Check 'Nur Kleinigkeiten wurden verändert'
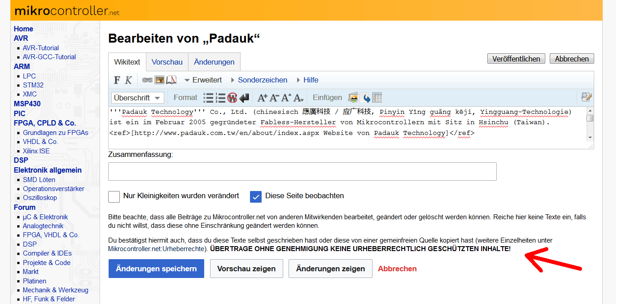Image resolution: width=644 pixels, height=304 pixels. click(x=114, y=196)
